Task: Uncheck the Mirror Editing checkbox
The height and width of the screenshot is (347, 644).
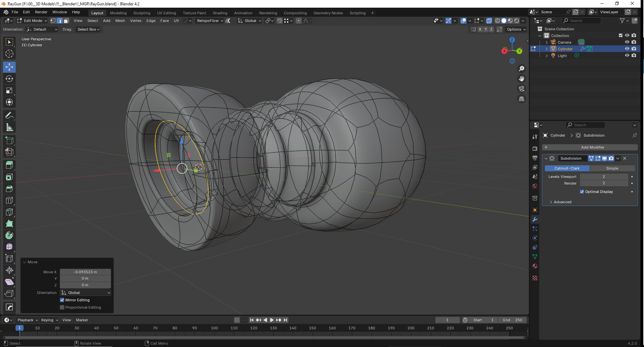Action: [x=62, y=300]
